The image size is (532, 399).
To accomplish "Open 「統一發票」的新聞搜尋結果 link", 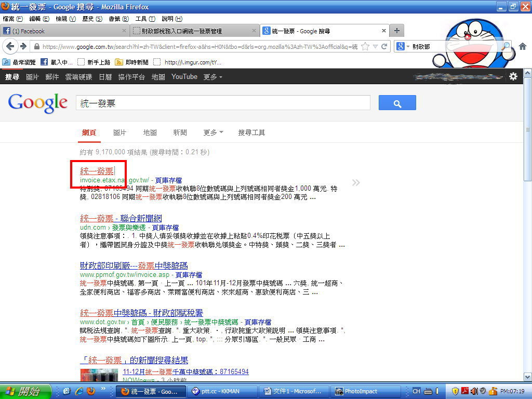I will coord(134,360).
